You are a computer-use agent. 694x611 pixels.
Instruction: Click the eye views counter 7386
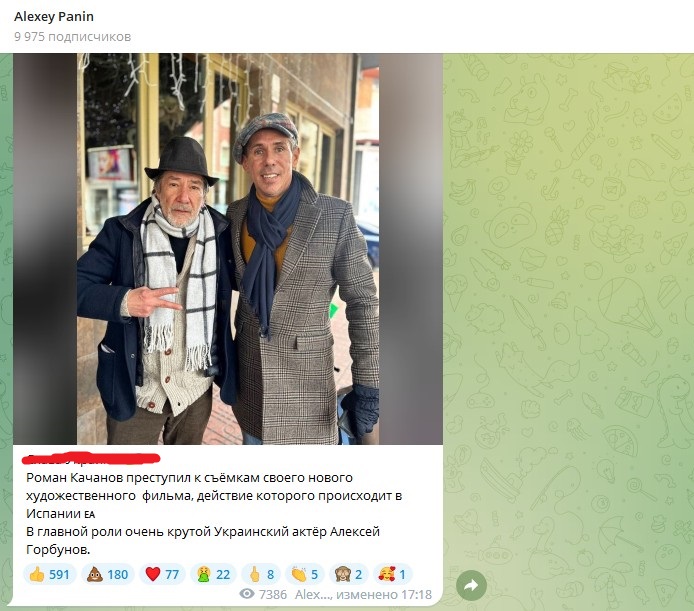pos(263,594)
